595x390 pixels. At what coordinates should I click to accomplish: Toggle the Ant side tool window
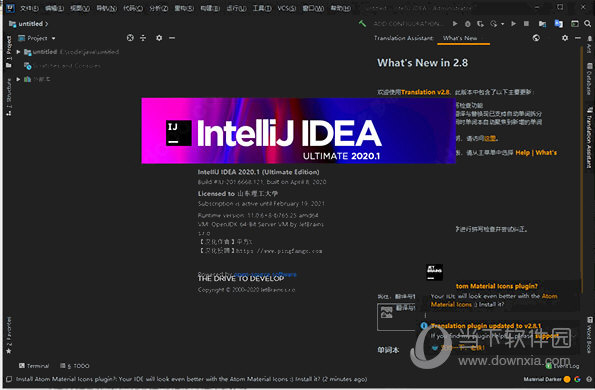point(589,45)
